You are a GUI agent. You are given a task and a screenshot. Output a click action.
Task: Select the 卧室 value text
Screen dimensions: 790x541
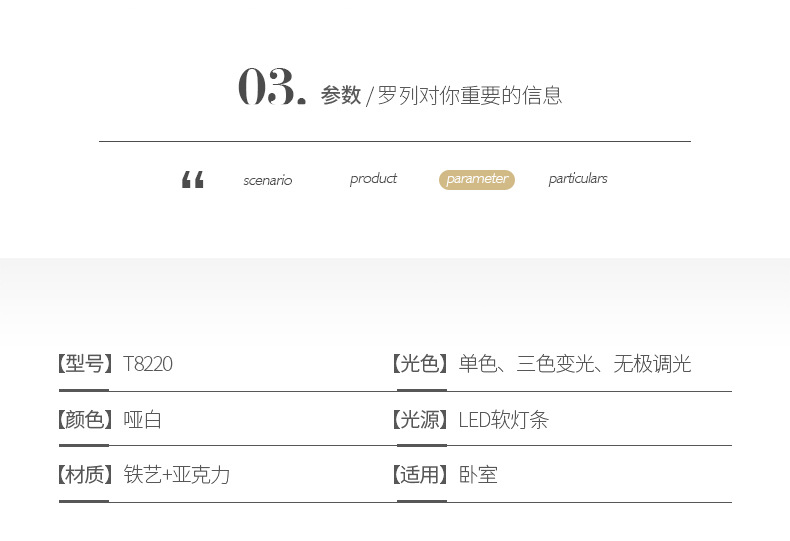point(478,475)
